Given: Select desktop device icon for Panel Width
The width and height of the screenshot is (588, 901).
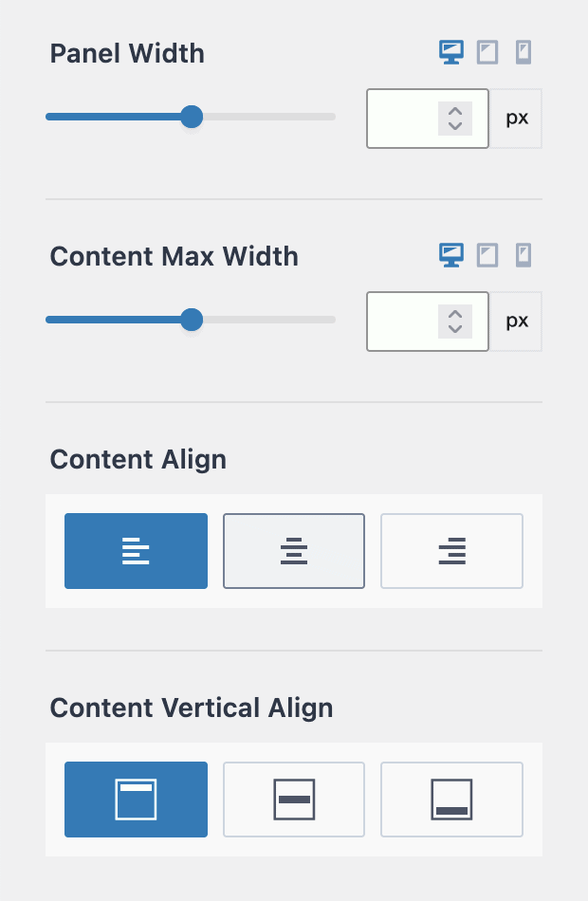Looking at the screenshot, I should [x=450, y=53].
